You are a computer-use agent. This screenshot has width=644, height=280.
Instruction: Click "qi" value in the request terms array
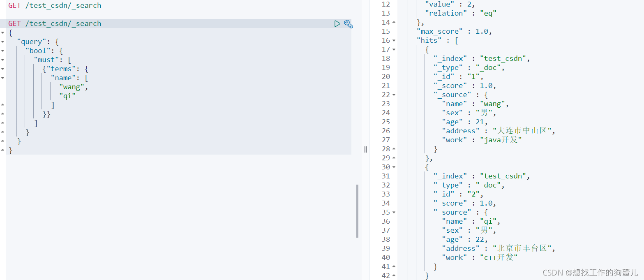(67, 96)
